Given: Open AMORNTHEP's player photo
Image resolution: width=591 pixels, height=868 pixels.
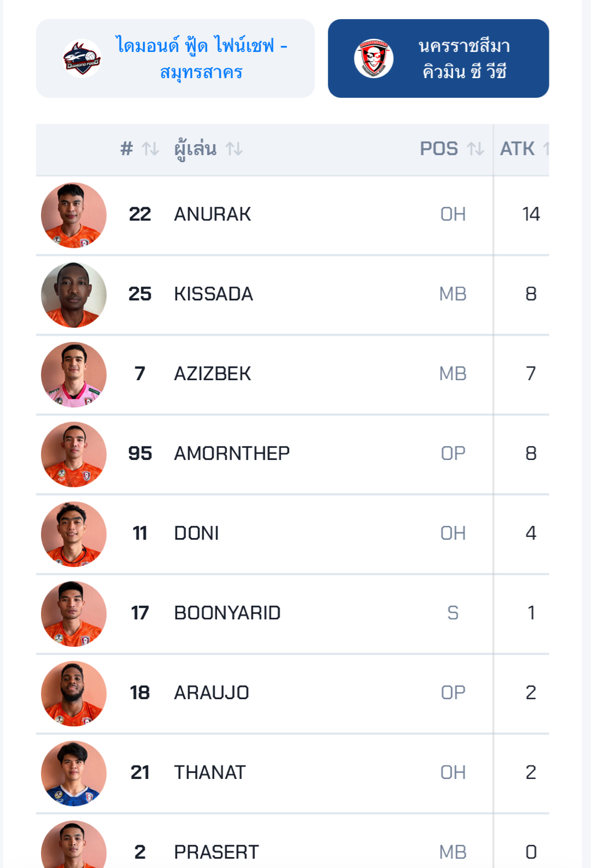Looking at the screenshot, I should pos(74,454).
